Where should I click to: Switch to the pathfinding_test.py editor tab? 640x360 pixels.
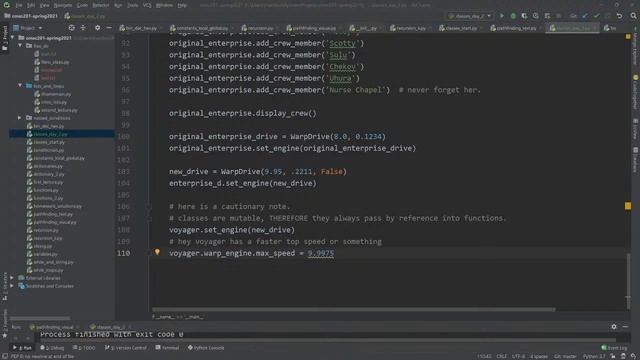point(516,28)
